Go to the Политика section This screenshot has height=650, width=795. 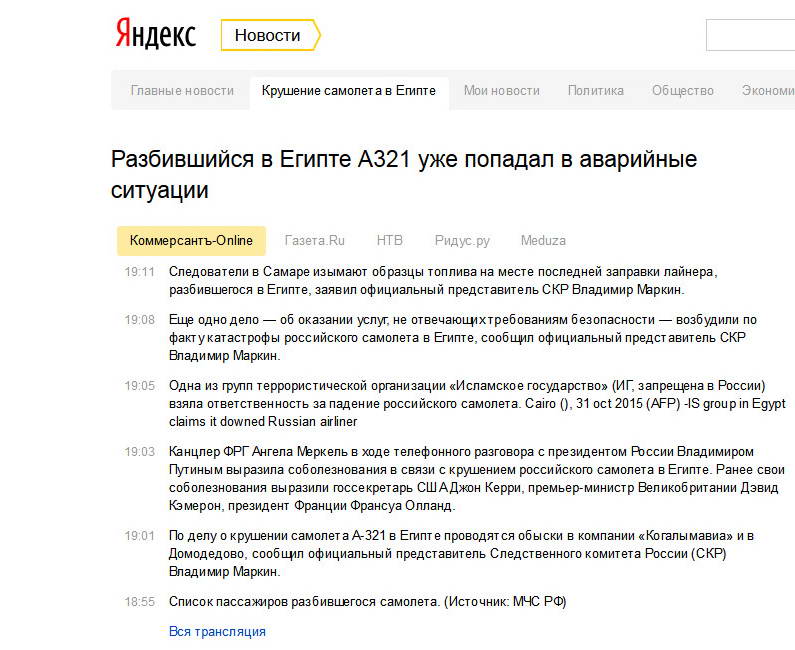[x=595, y=91]
